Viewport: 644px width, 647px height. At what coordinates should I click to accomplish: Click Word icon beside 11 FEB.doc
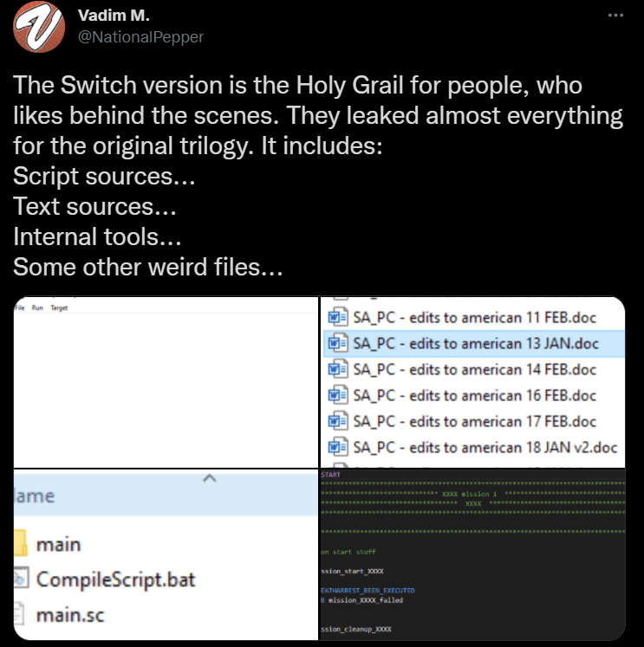[x=336, y=315]
